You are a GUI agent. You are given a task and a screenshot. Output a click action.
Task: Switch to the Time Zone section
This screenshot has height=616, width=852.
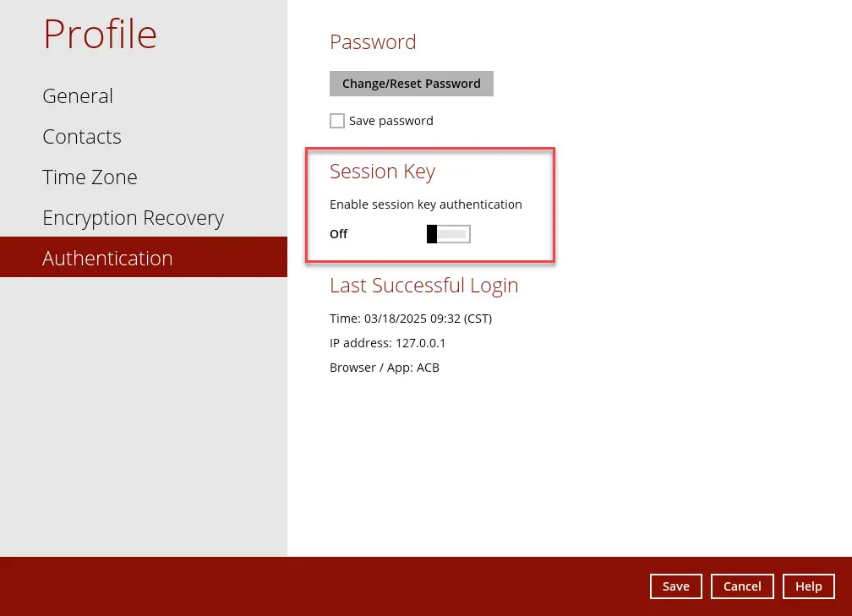click(x=90, y=177)
